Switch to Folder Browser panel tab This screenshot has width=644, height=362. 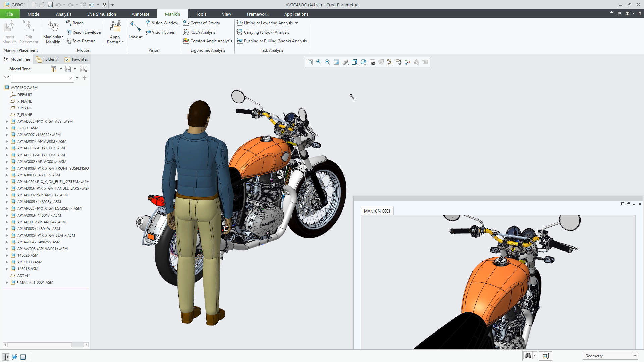point(47,59)
